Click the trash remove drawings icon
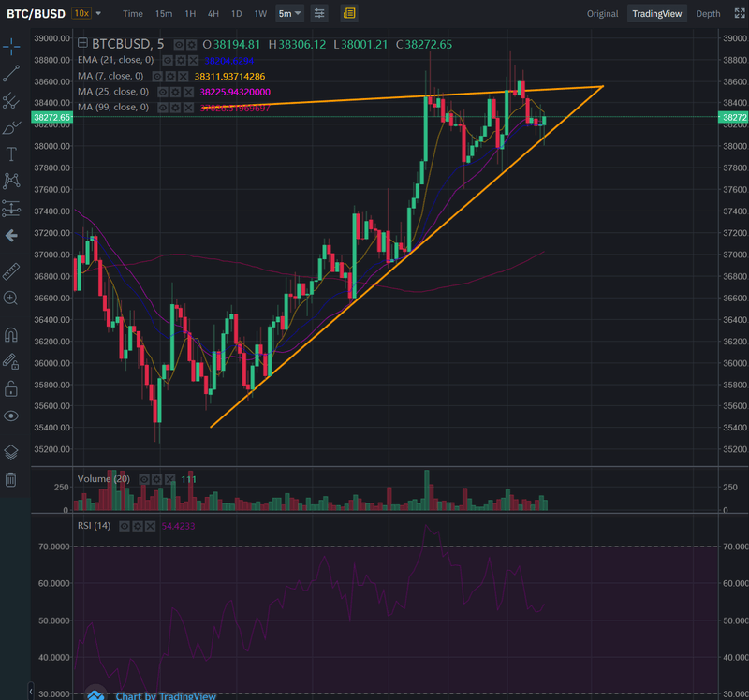749x700 pixels. [x=11, y=479]
